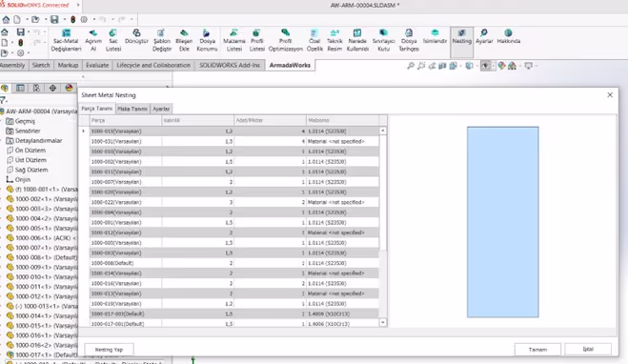Click the Home icon in quick toolbar
The width and height of the screenshot is (628, 364).
(6, 19)
